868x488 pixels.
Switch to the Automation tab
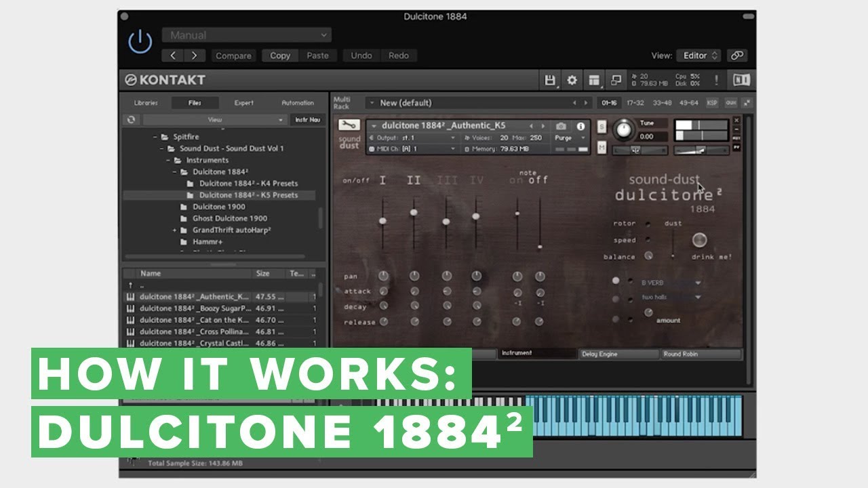pyautogui.click(x=298, y=103)
